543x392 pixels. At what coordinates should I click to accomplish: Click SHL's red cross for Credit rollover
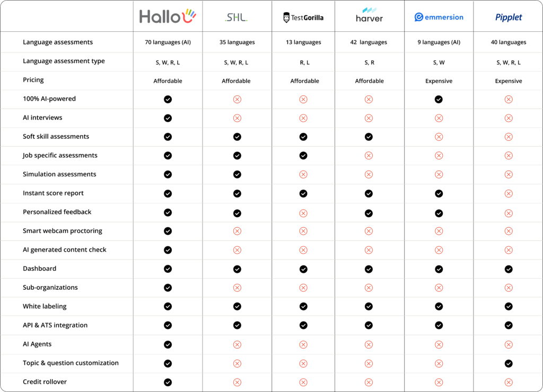237,382
